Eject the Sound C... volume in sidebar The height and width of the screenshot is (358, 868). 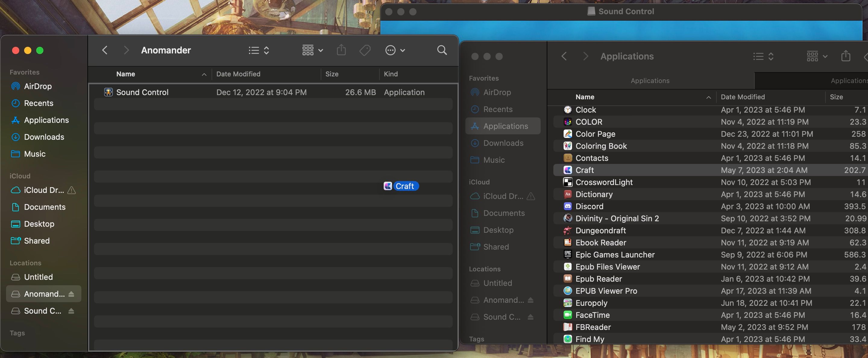pyautogui.click(x=71, y=311)
